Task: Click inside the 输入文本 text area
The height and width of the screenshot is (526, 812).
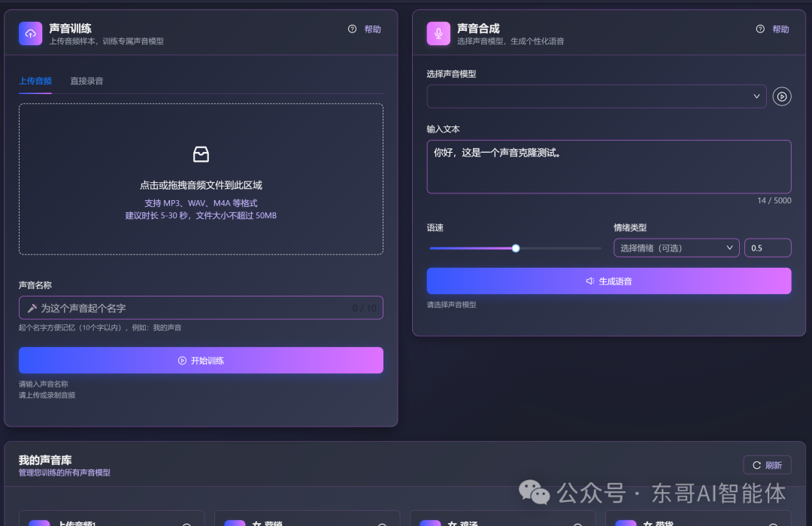Action: pyautogui.click(x=609, y=166)
